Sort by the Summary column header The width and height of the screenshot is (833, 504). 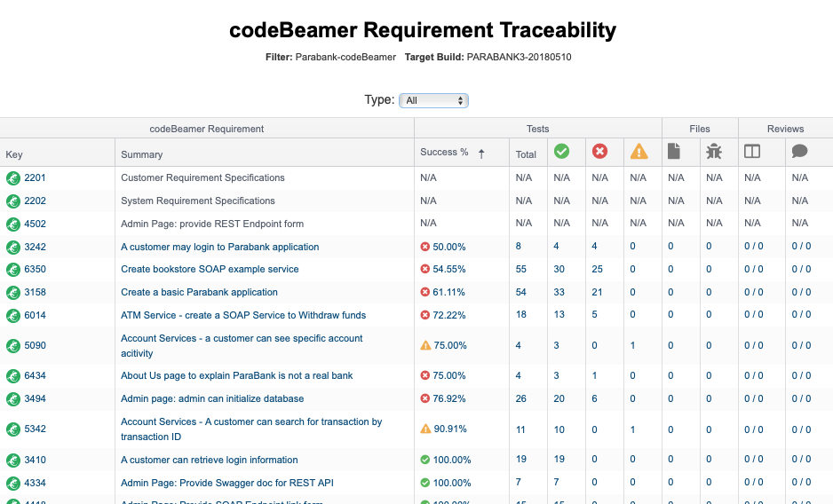pyautogui.click(x=142, y=154)
